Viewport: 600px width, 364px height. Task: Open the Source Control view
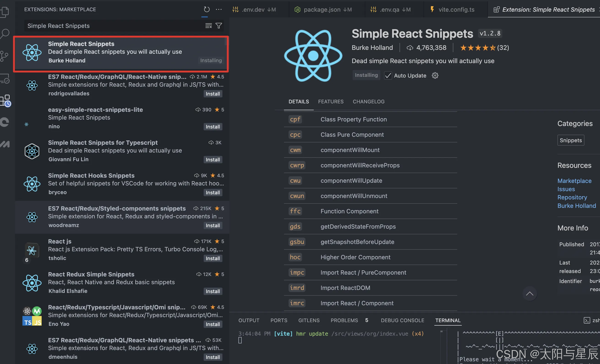pos(5,56)
